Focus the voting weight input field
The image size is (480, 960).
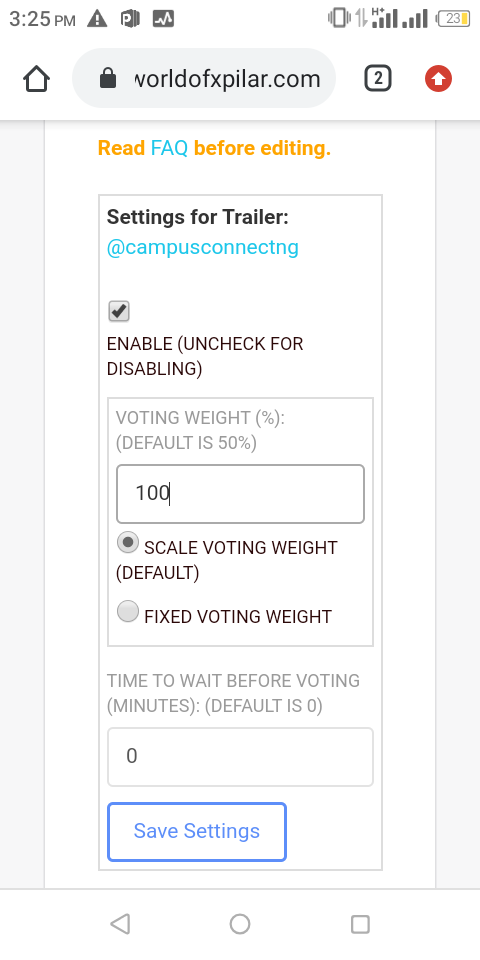[240, 493]
